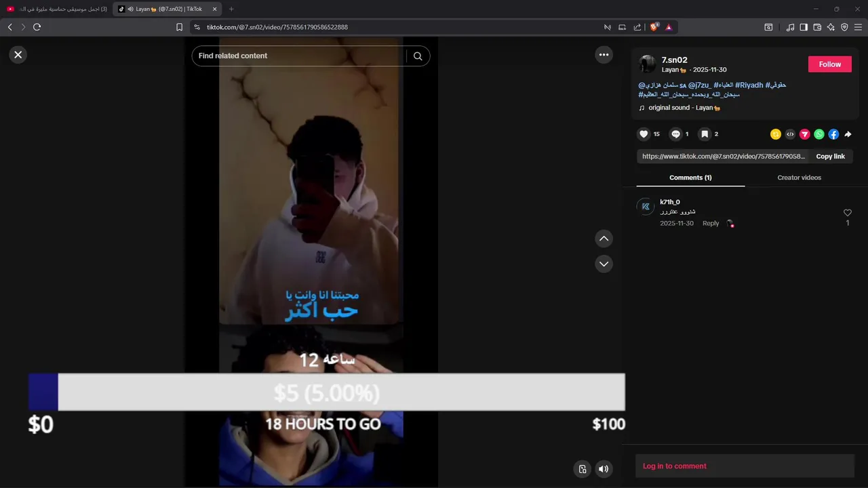Close the TikTok video viewer with the X
The height and width of the screenshot is (488, 868).
(x=18, y=55)
